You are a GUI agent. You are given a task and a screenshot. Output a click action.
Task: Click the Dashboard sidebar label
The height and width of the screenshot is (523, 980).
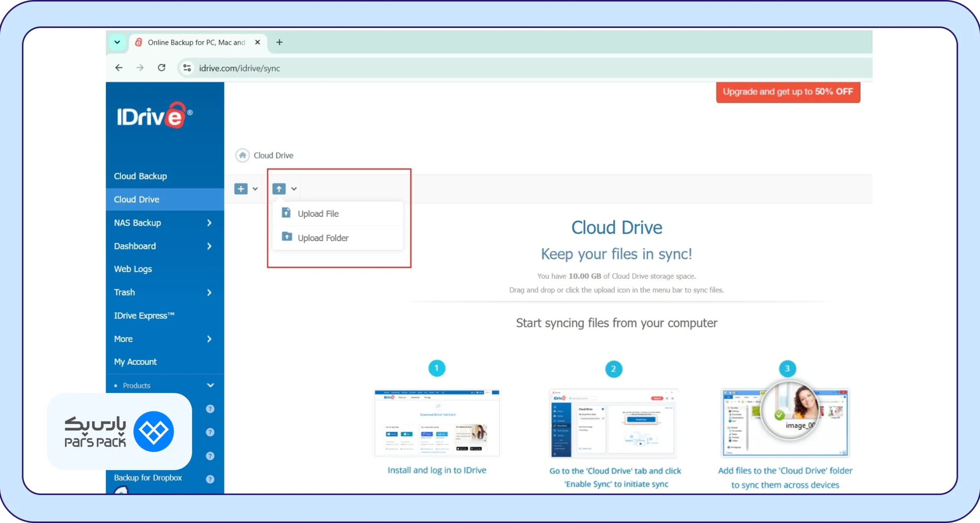(135, 246)
